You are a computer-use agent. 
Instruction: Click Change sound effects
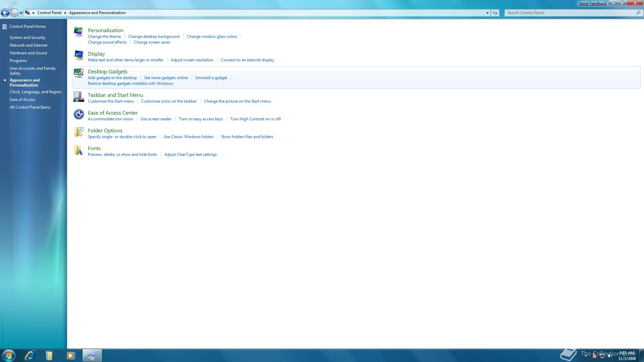coord(107,42)
